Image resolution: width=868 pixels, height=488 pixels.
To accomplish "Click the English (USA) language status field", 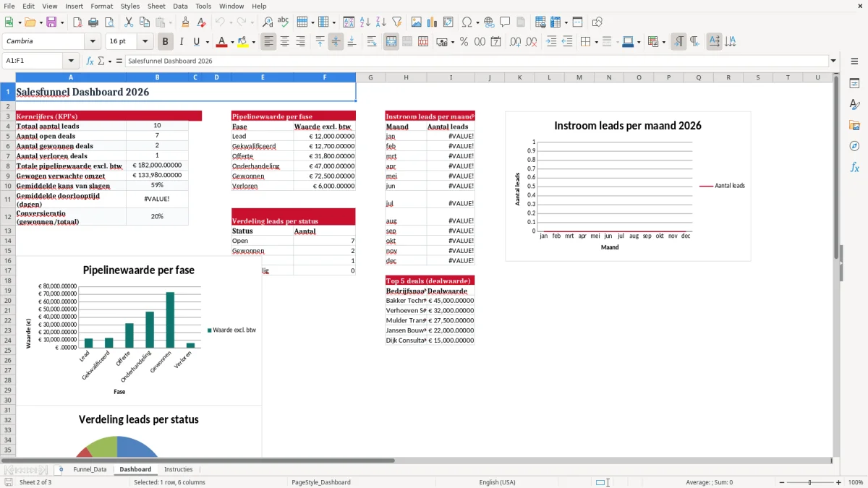I will coord(497,482).
